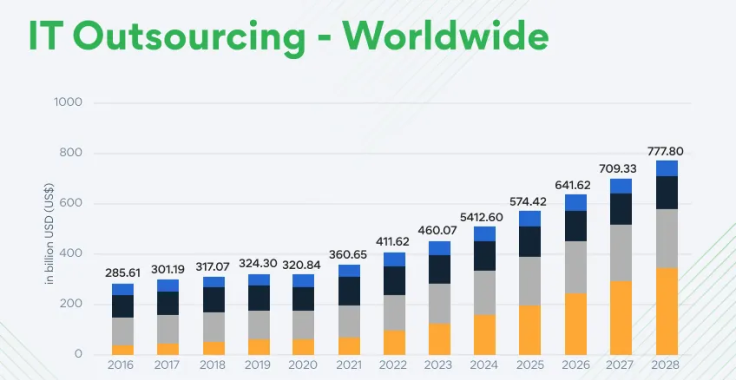Click the dark navy segment of the 2018 bar

[x=213, y=300]
